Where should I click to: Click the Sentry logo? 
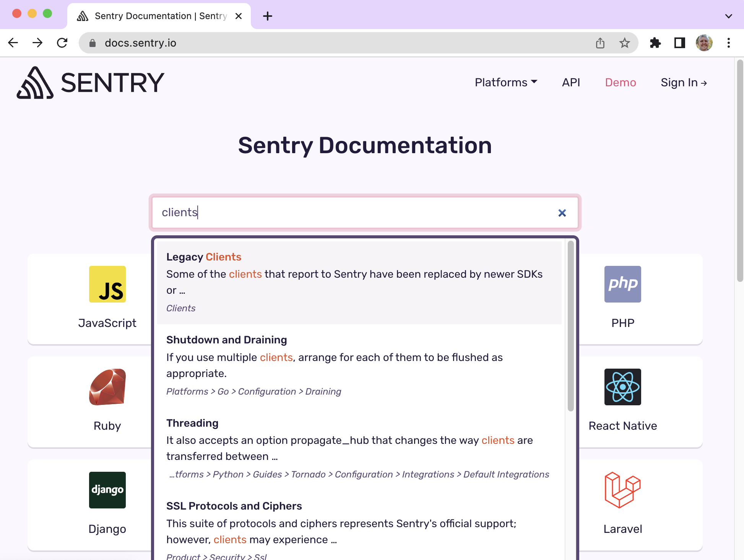tap(90, 82)
